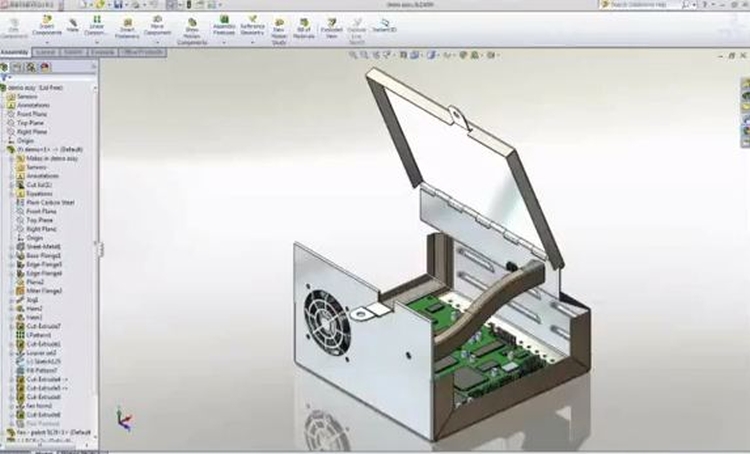
Task: Select Front Plane in the feature tree
Action: click(33, 115)
